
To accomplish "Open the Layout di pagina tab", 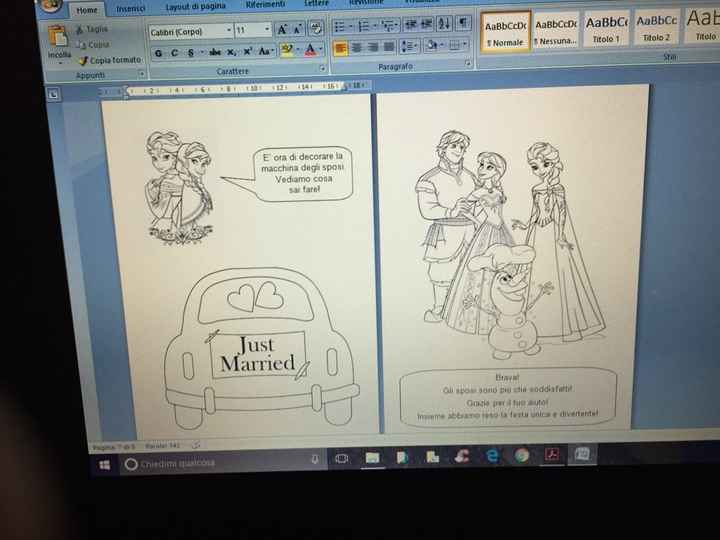I will 195,7.
